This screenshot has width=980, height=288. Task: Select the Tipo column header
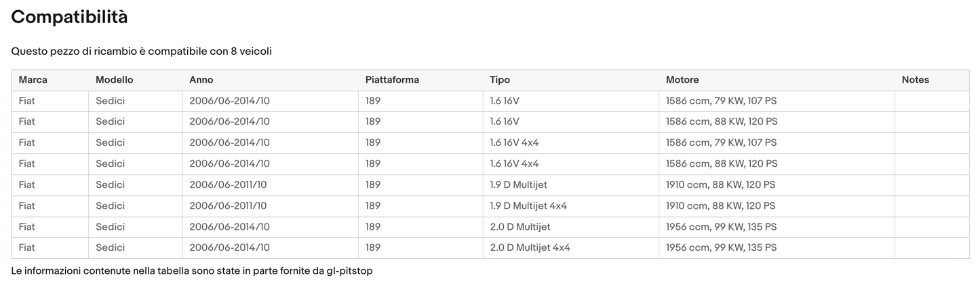click(x=500, y=80)
